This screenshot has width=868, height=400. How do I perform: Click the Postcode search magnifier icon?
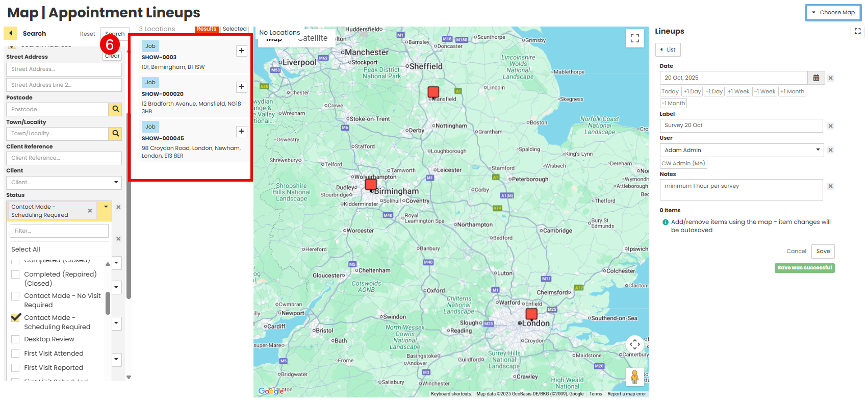[115, 109]
